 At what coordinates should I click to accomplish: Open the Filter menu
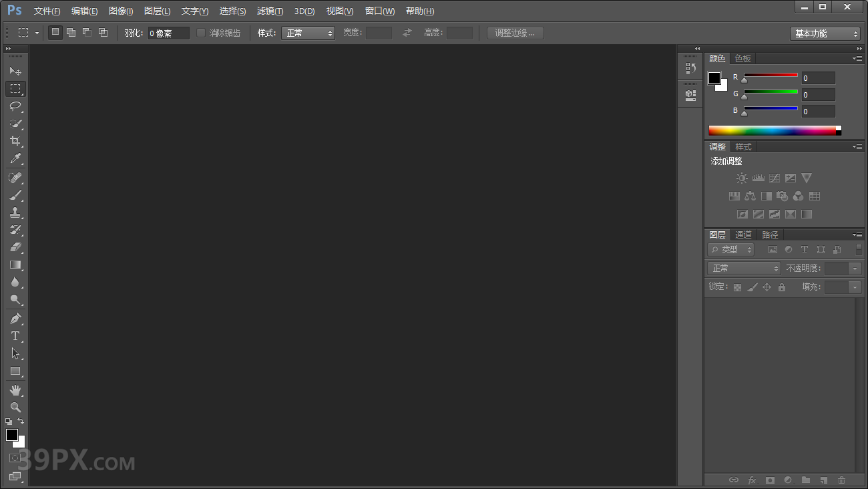pos(269,11)
